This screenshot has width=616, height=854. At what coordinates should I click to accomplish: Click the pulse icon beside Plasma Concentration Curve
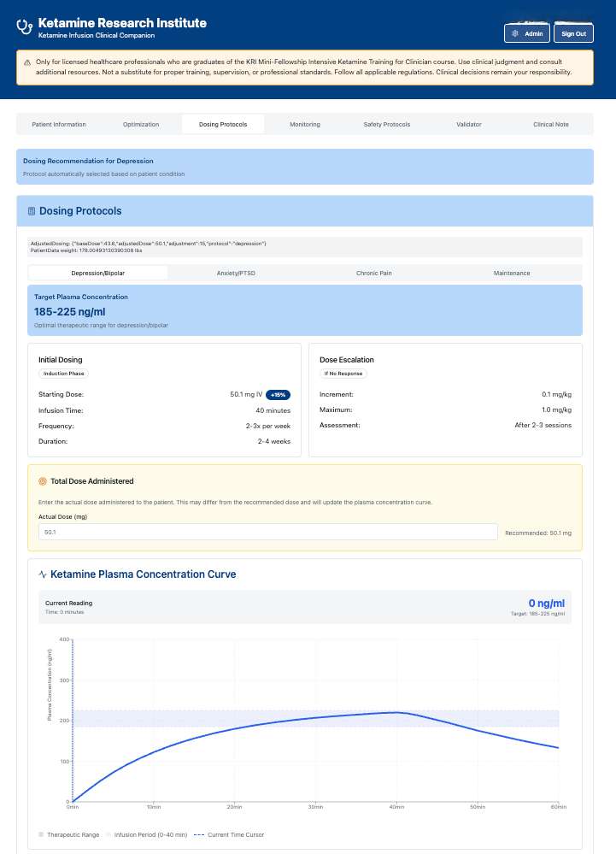coord(43,574)
